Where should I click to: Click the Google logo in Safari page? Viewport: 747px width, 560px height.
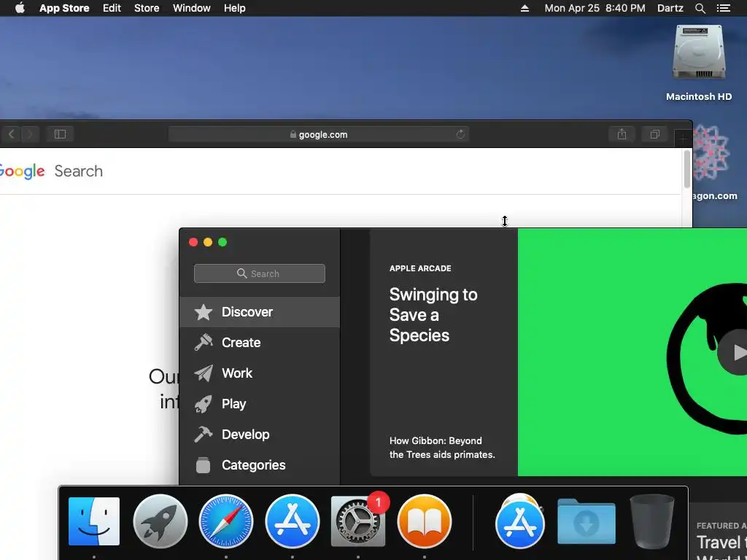pos(22,171)
